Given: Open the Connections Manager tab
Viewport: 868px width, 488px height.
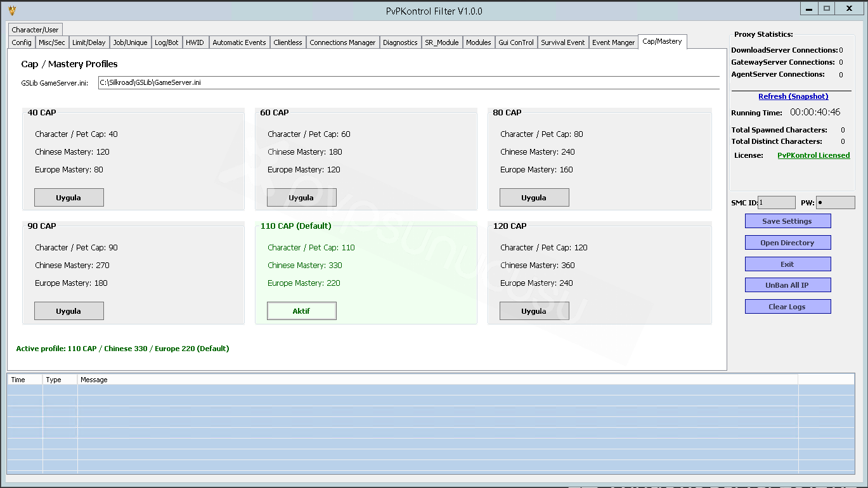Looking at the screenshot, I should (342, 42).
